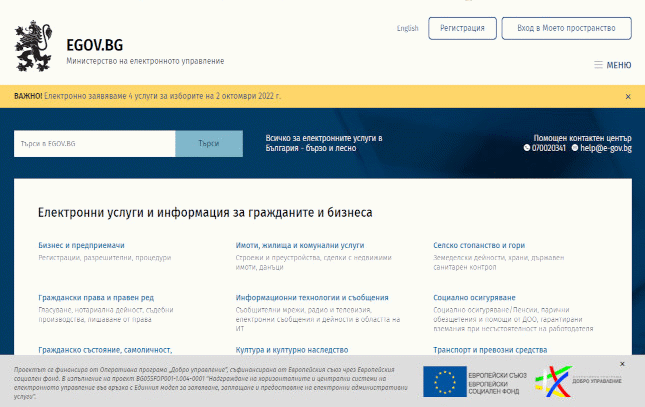Open Гражданско състояние, самоличност category
The width and height of the screenshot is (645, 407).
(x=105, y=350)
